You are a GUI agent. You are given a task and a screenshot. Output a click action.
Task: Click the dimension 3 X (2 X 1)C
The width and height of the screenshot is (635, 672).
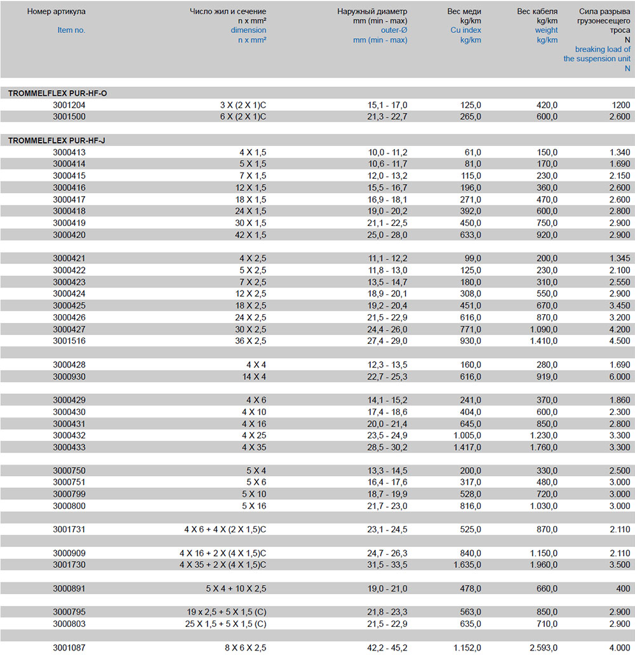(243, 105)
